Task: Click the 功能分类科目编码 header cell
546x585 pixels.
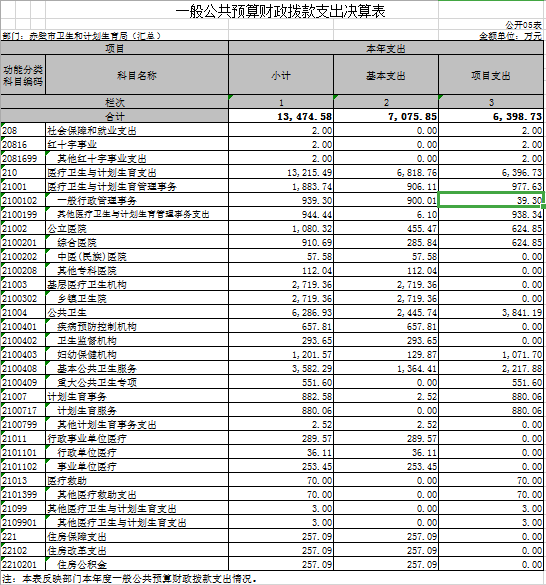Action: click(x=23, y=76)
